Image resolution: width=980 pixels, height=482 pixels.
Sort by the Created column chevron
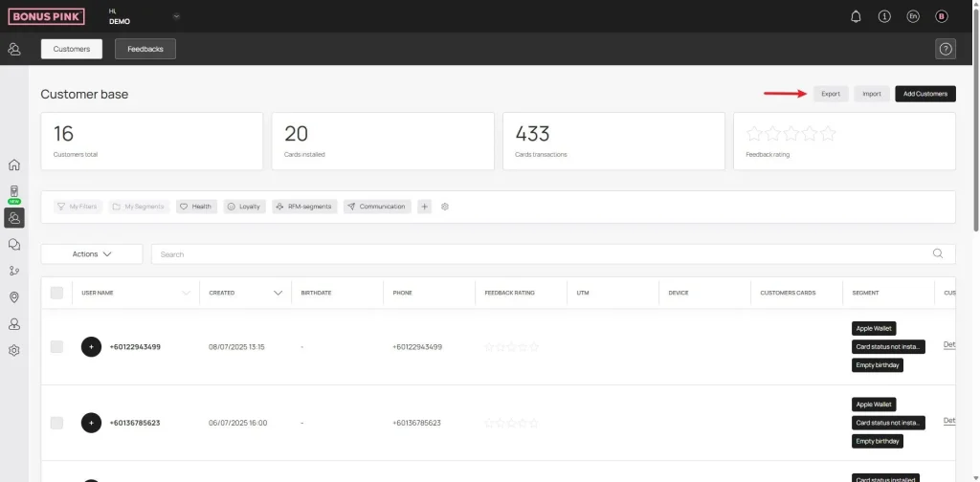278,293
